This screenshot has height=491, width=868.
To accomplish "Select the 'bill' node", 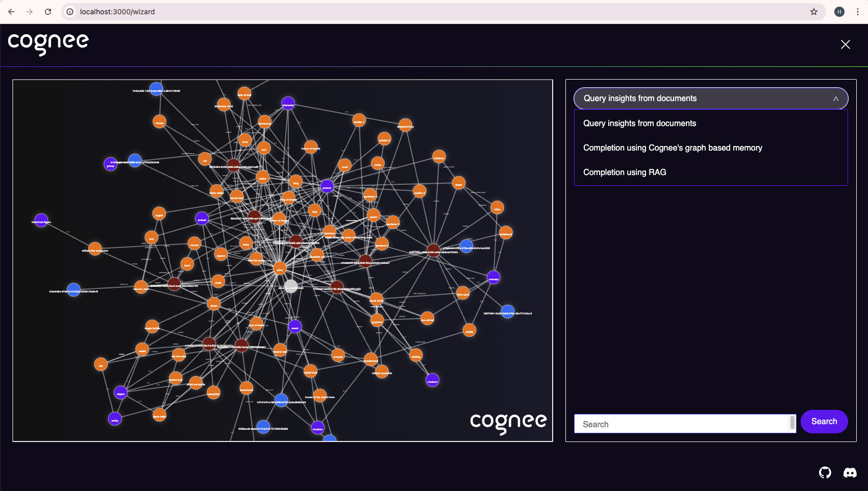I will pyautogui.click(x=101, y=364).
